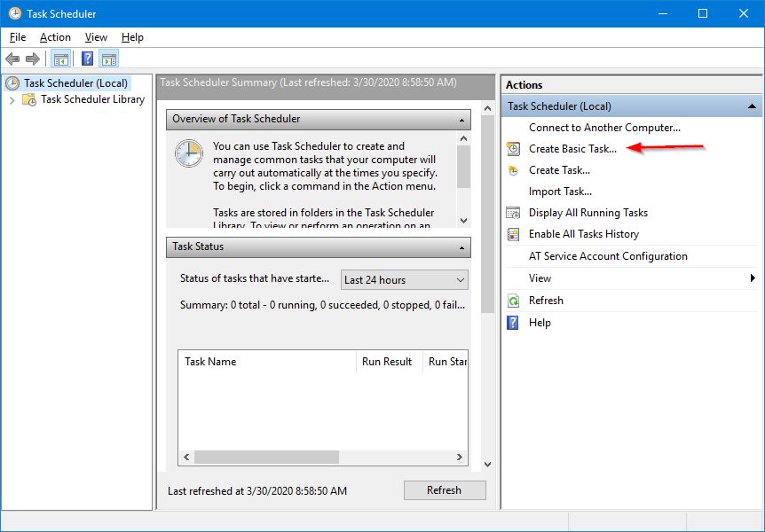Click the large clock icon in the overview
This screenshot has width=765, height=532.
tap(189, 153)
